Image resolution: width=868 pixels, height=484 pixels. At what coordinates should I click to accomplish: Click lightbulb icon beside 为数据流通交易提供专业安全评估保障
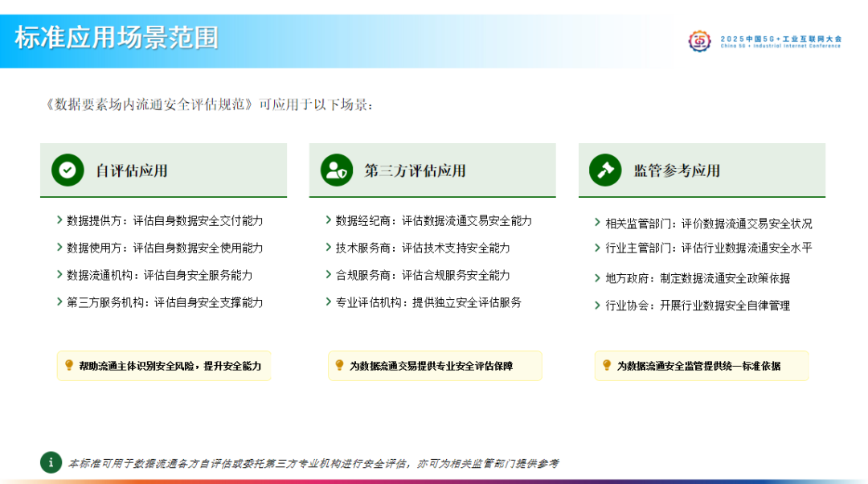(339, 365)
